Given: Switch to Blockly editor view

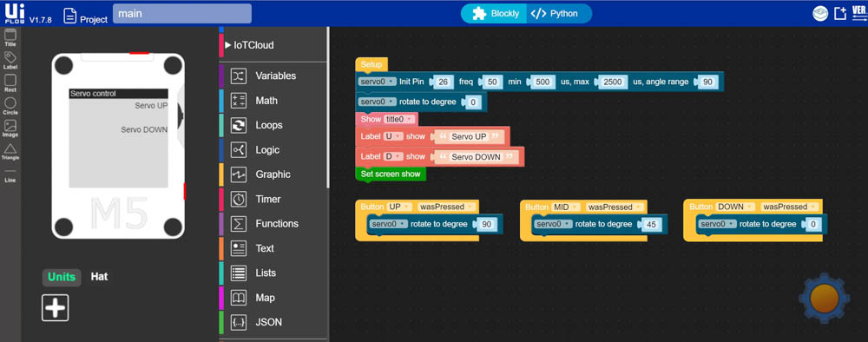Looking at the screenshot, I should coord(496,14).
